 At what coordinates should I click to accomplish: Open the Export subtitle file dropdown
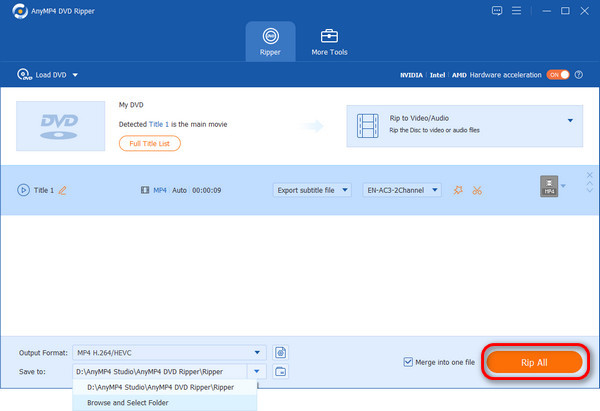[312, 190]
